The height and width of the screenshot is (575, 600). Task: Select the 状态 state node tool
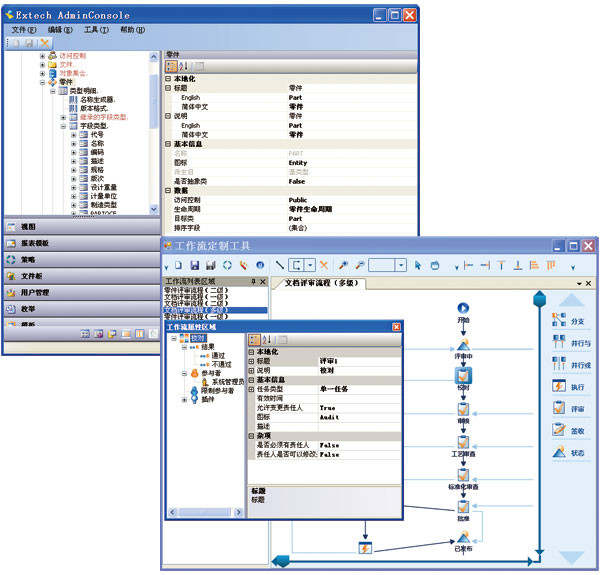(560, 453)
